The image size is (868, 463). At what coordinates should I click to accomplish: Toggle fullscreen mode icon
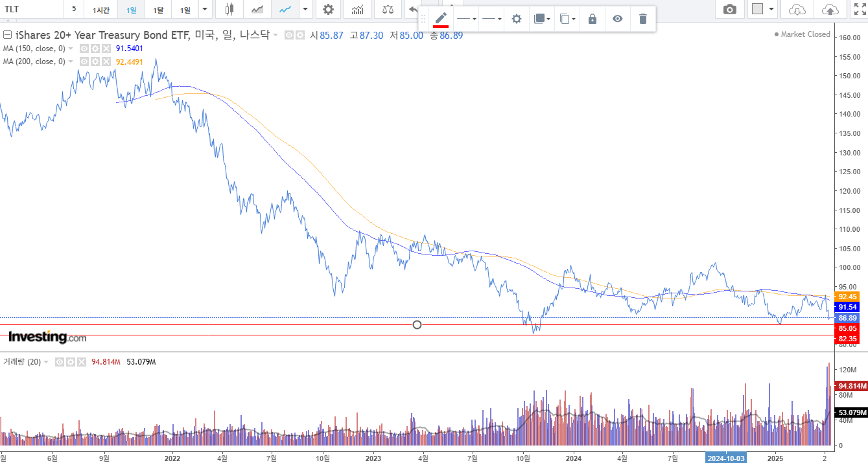[x=860, y=9]
